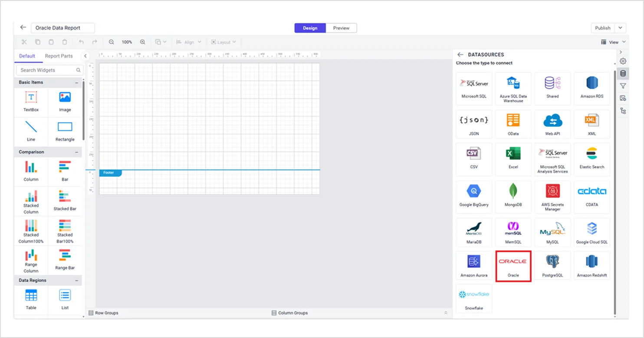This screenshot has height=338, width=644.
Task: Select the settings gear icon on right sidebar
Action: point(623,61)
